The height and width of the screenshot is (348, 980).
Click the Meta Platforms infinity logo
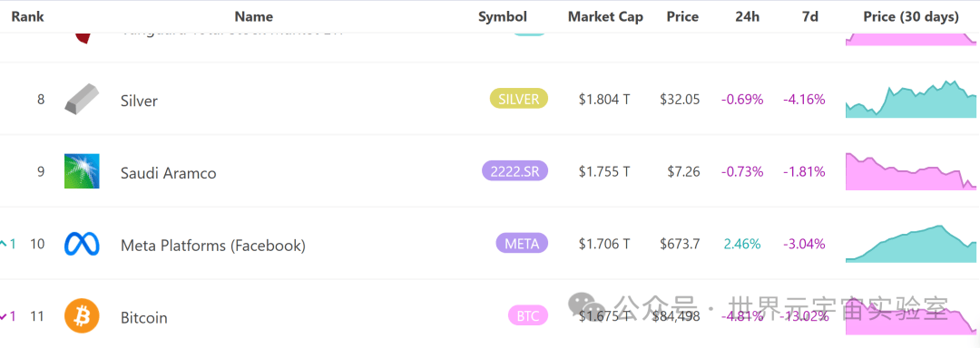pyautogui.click(x=82, y=244)
